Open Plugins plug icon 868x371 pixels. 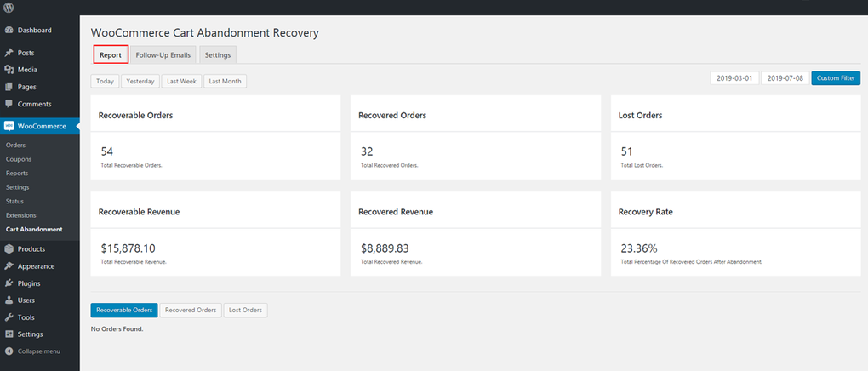pyautogui.click(x=9, y=283)
